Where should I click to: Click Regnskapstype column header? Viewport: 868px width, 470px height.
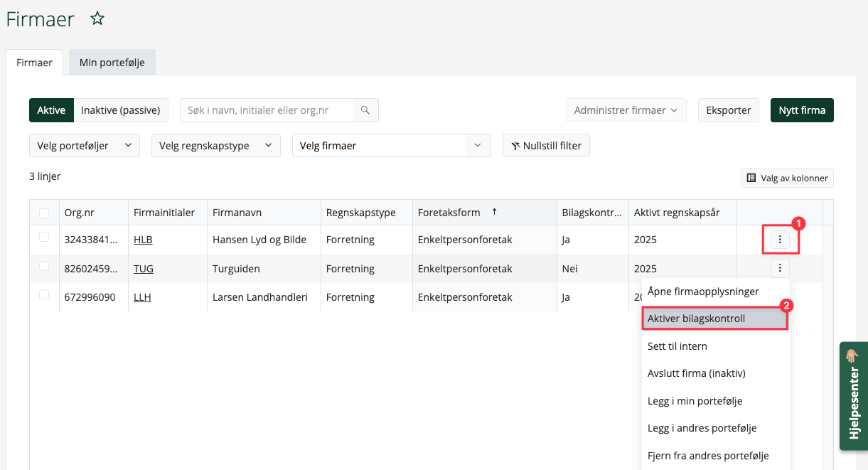(x=367, y=213)
